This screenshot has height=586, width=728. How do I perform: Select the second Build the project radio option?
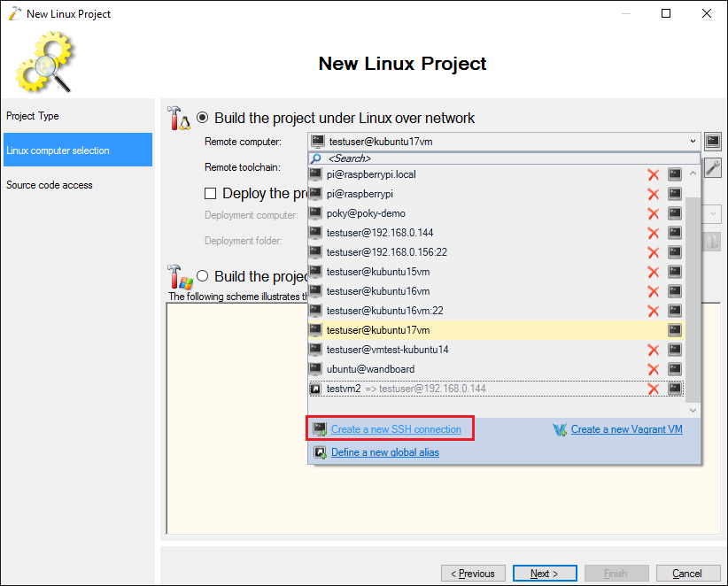[203, 276]
